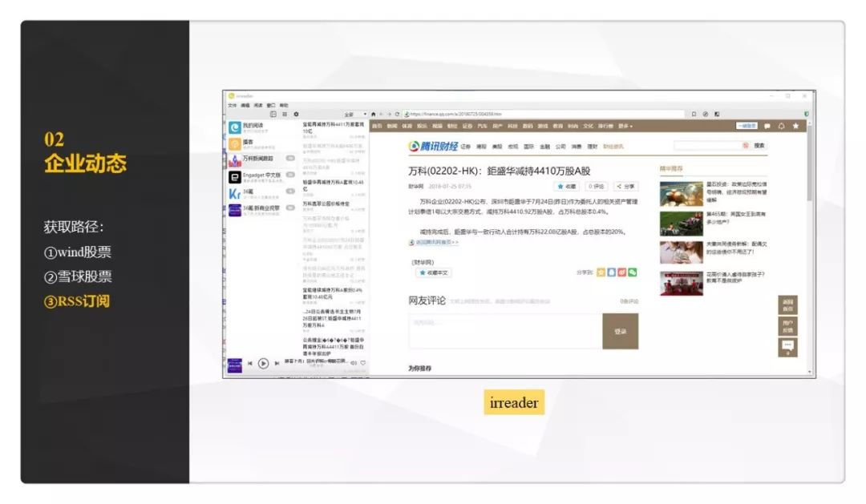Open the Engadget 中文版 feed

(x=259, y=175)
